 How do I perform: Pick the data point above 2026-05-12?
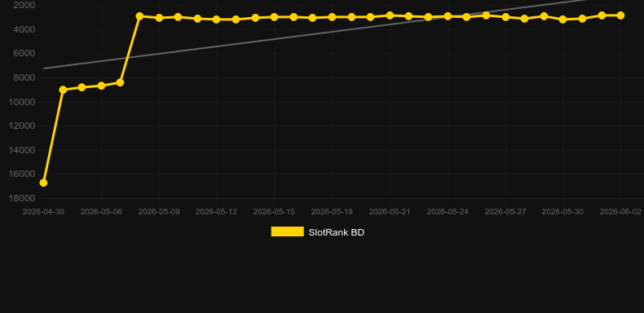217,20
